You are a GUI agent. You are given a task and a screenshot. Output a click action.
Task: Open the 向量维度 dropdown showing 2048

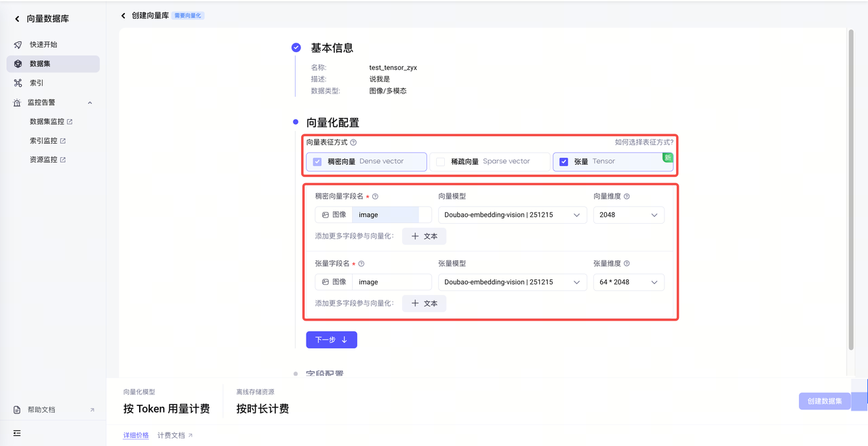click(x=629, y=215)
